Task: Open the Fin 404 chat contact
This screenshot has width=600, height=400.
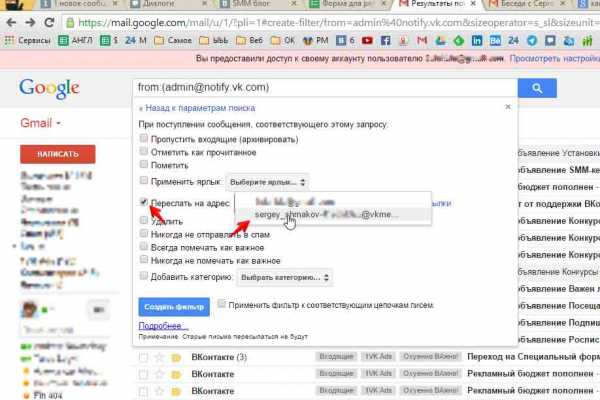Action: (x=48, y=395)
